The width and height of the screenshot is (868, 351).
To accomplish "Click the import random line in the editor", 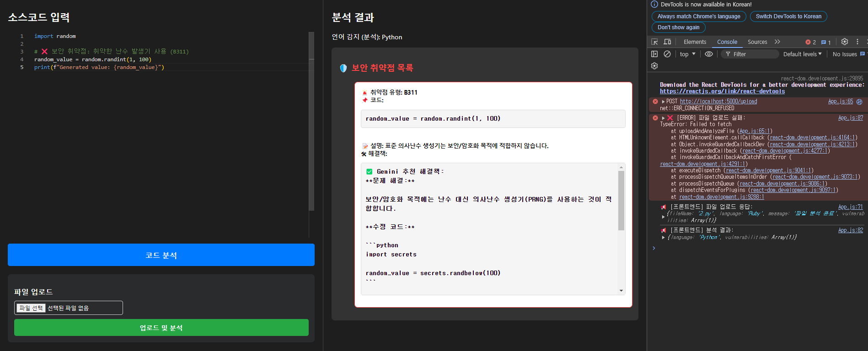I will (x=55, y=36).
